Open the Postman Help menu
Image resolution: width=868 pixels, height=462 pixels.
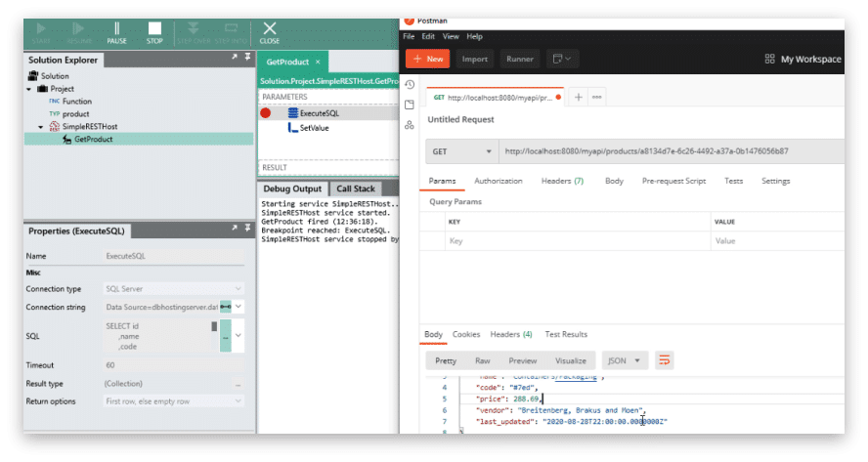coord(474,36)
